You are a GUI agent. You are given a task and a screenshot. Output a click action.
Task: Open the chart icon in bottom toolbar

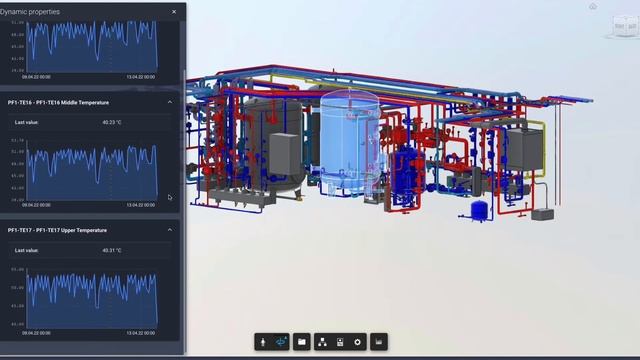click(379, 342)
